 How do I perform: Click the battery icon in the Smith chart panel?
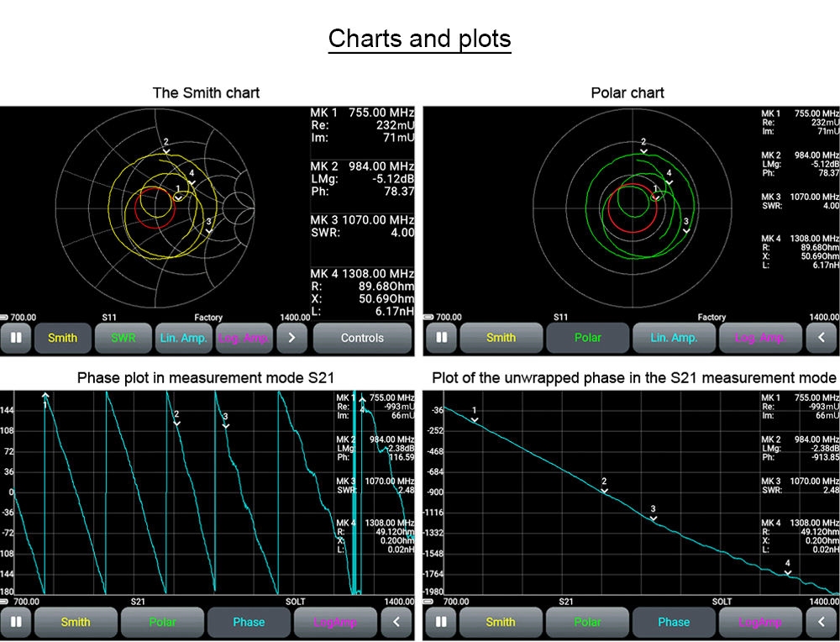[x=5, y=318]
